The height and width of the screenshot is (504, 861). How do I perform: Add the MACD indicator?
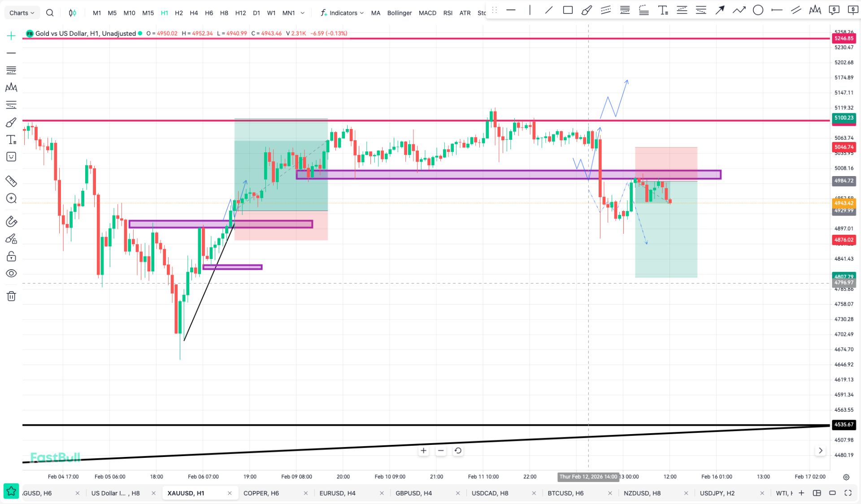click(x=427, y=13)
